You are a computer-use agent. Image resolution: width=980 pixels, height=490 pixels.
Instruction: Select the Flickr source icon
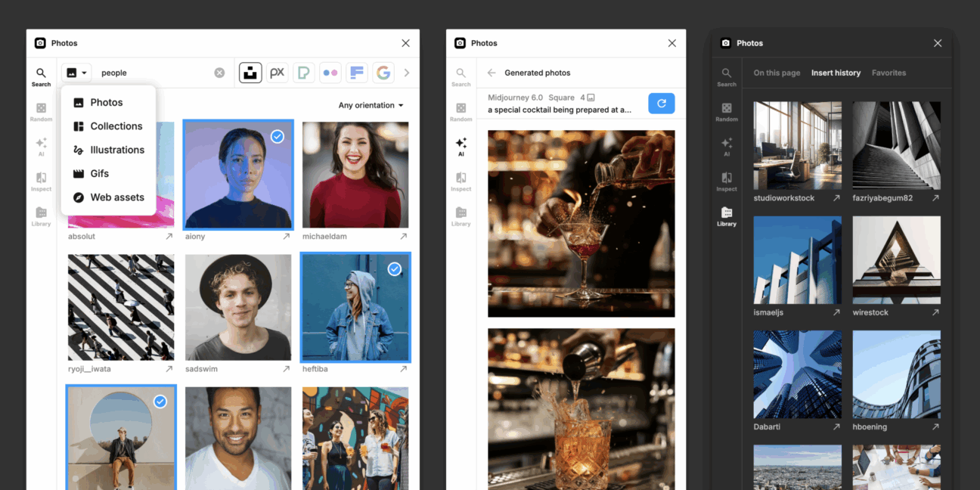point(330,73)
